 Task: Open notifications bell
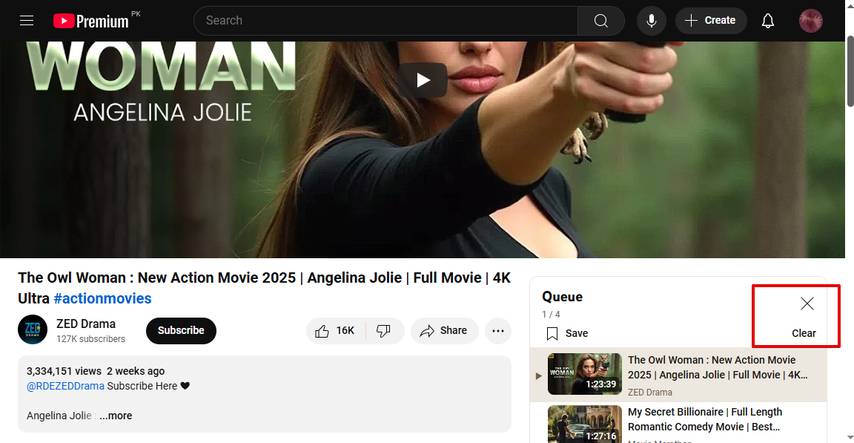pyautogui.click(x=767, y=21)
